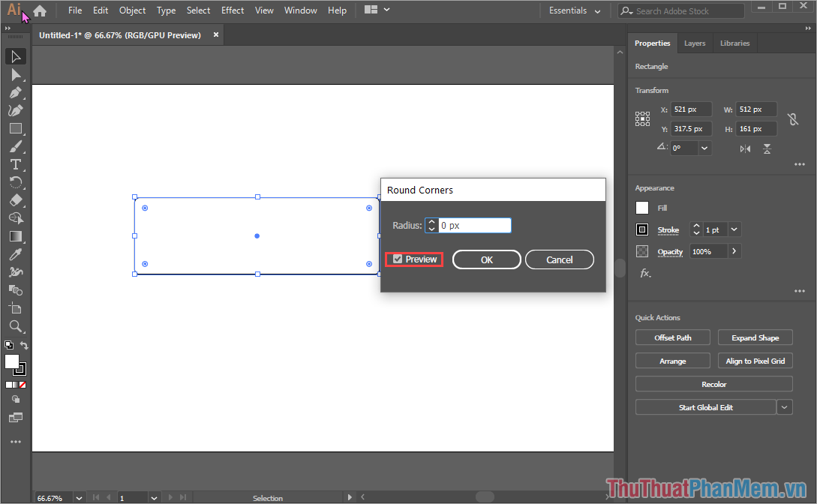Screen dimensions: 817x504
Task: Open the fx effects menu icon
Action: click(x=645, y=274)
